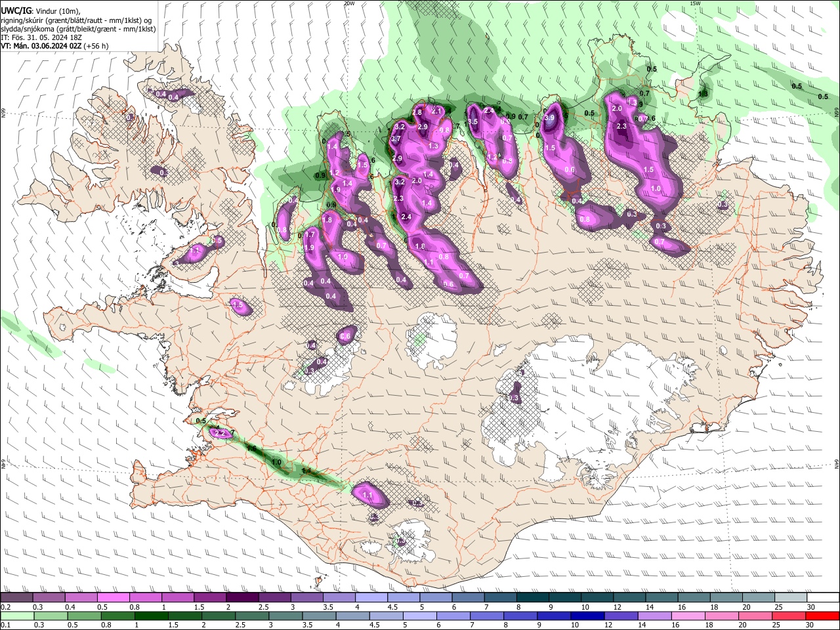This screenshot has width=840, height=630.
Task: Click the 'VT: Mán. 03.06.2024 02Z' valid time
Action: pyautogui.click(x=41, y=46)
